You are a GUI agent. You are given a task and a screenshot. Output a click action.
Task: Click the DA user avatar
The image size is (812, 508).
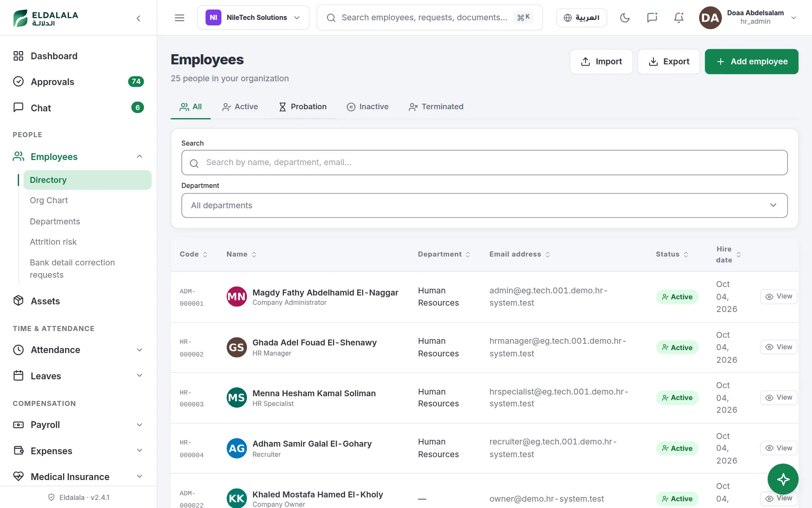[710, 18]
